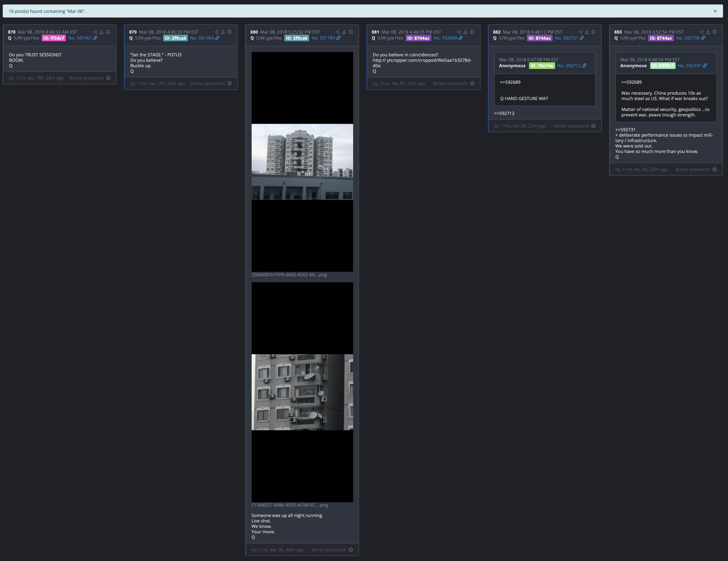Click 'Do you TRUST SESSIONS?' text in post 878

(35, 55)
